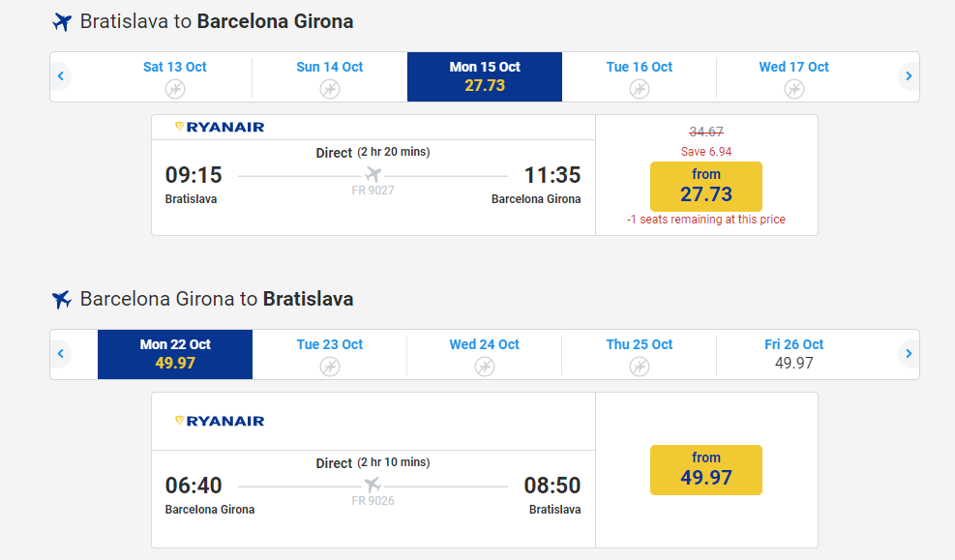
Task: Click the no-flight icon under Wed 24 Oct
Action: (x=485, y=367)
